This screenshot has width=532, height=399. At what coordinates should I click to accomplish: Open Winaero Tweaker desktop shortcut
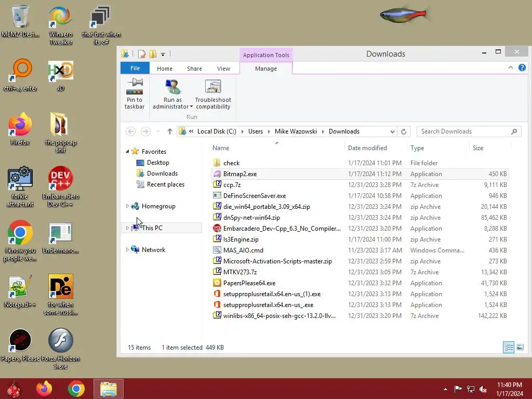[x=61, y=25]
